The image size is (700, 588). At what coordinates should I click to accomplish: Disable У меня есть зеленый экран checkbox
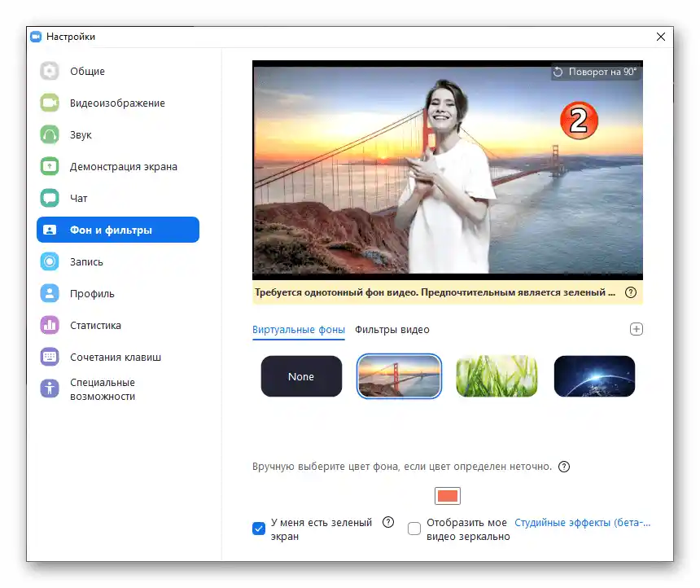click(259, 529)
